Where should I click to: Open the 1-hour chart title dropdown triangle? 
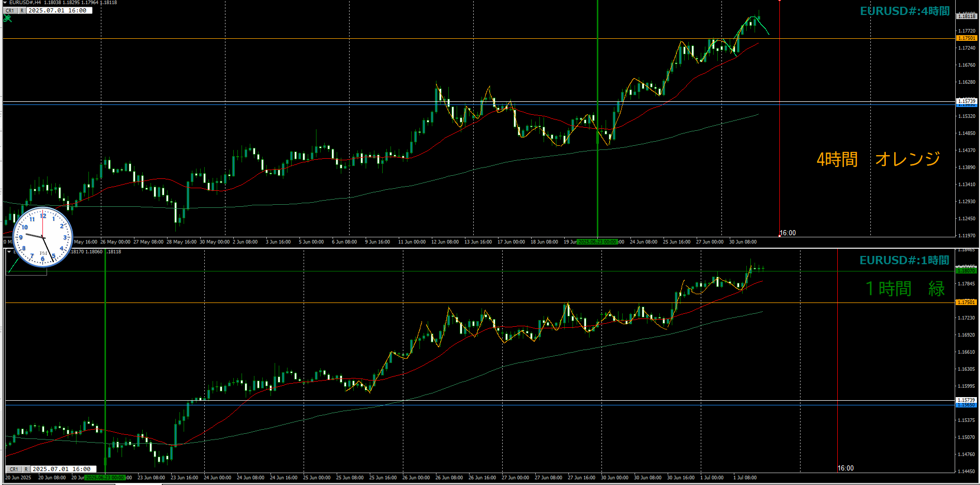[x=9, y=251]
